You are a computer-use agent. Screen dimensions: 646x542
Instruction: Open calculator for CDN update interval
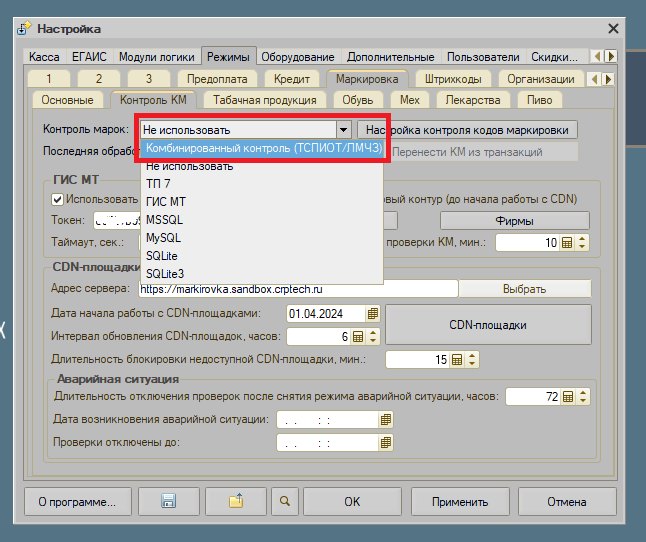click(x=358, y=336)
